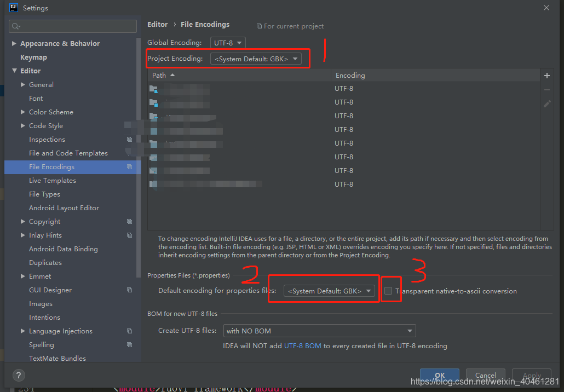
Task: Click project-level icon next to Language Injections
Action: pos(129,331)
